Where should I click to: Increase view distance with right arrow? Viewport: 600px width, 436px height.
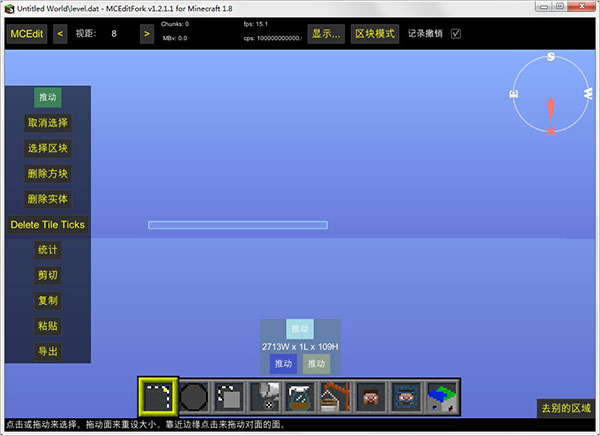pyautogui.click(x=147, y=34)
